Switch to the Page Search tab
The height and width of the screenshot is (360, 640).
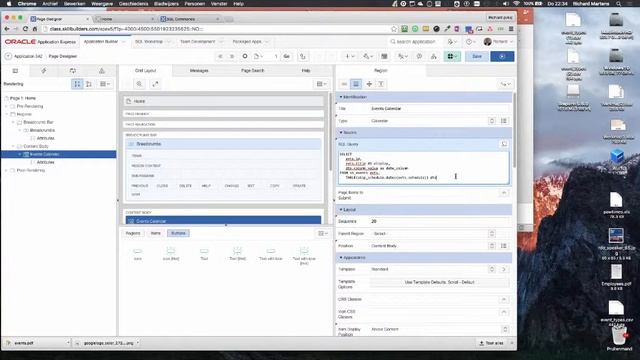click(x=253, y=71)
